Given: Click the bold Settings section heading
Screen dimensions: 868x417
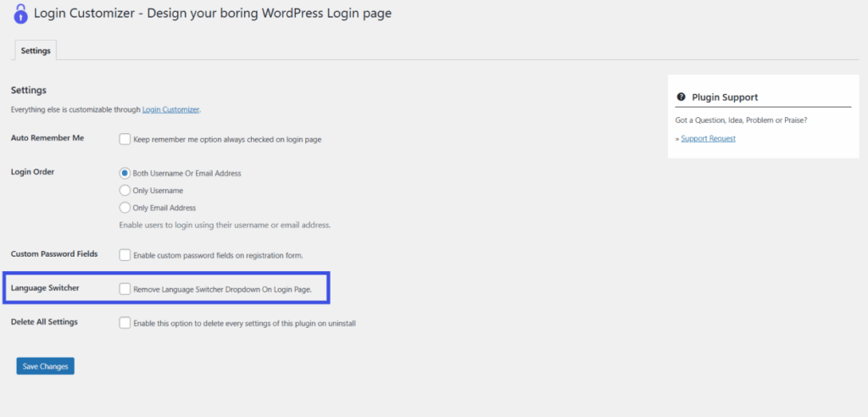Looking at the screenshot, I should [x=29, y=90].
